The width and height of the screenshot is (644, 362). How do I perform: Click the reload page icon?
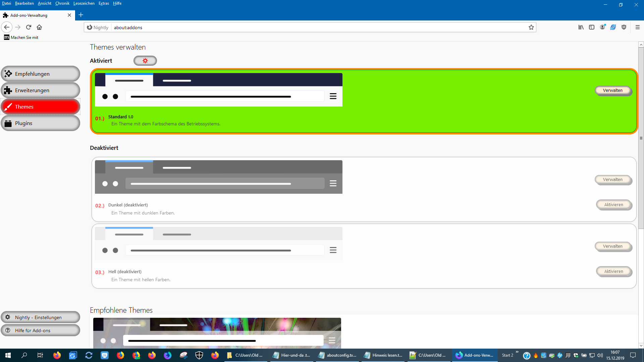tap(29, 27)
